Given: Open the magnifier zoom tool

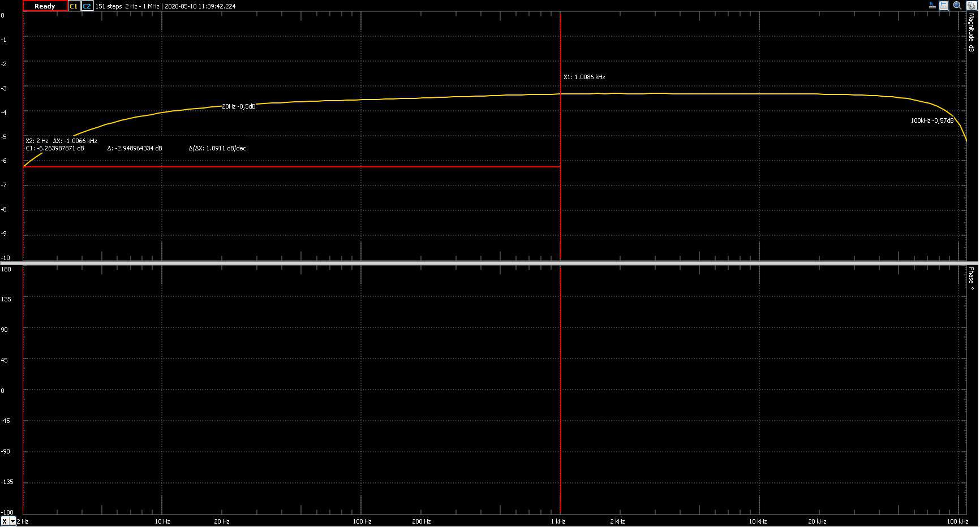Looking at the screenshot, I should pos(958,6).
